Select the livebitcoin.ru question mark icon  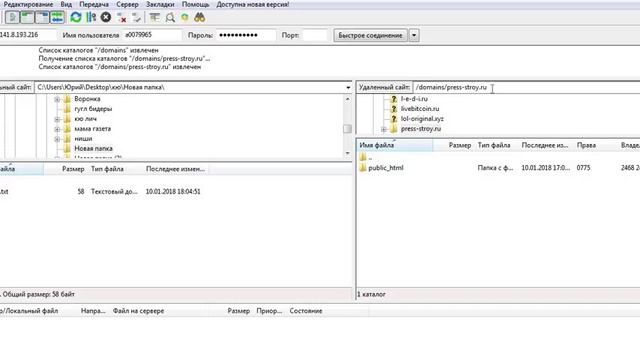[394, 109]
